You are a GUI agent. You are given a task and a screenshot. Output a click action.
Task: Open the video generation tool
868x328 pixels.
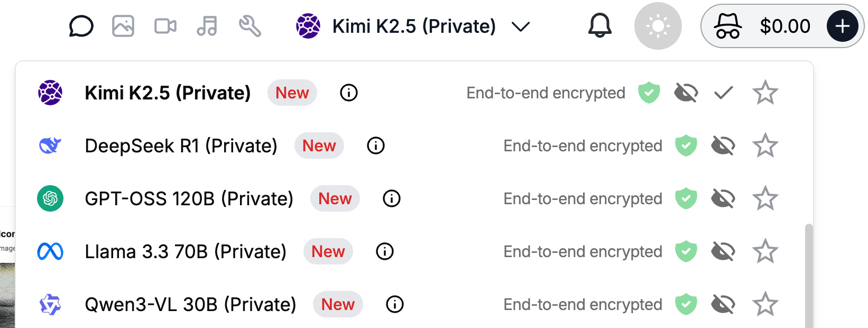(x=164, y=25)
